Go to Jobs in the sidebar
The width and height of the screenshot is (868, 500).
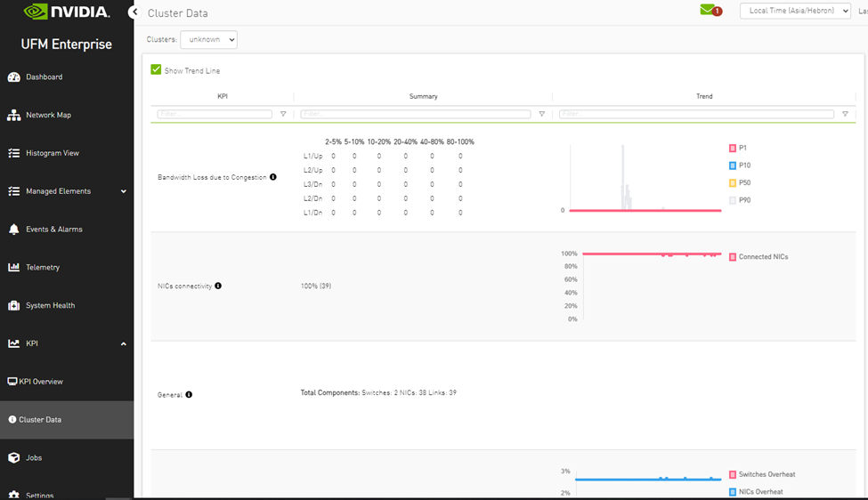34,458
